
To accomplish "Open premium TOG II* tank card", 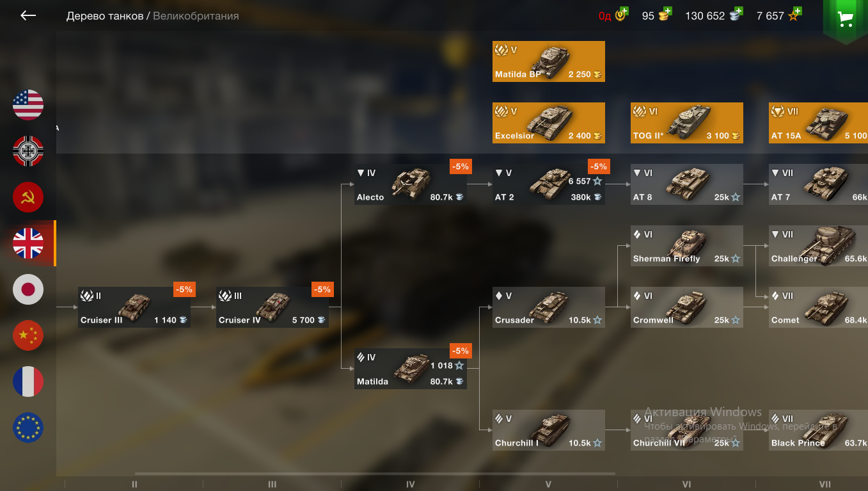I will click(687, 123).
